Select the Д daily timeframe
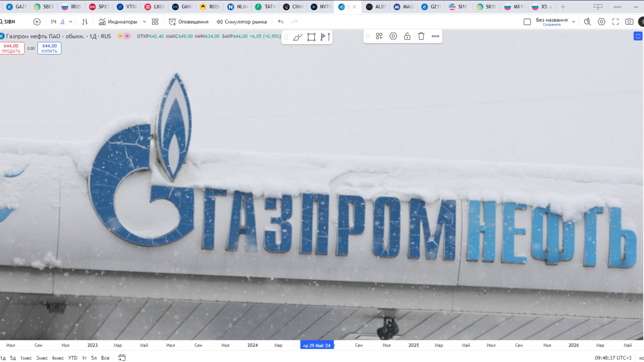Screen dimensions: 644x362 pyautogui.click(x=63, y=22)
